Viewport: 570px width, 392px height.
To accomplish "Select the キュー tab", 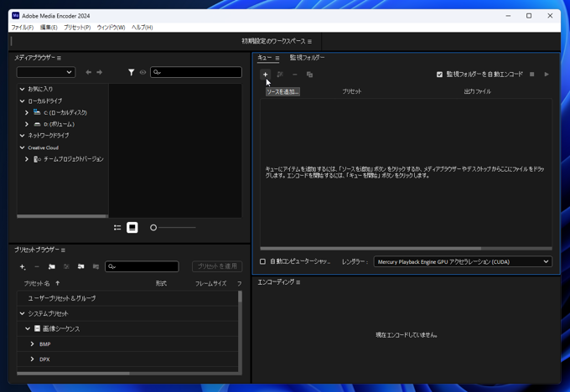I will click(265, 58).
